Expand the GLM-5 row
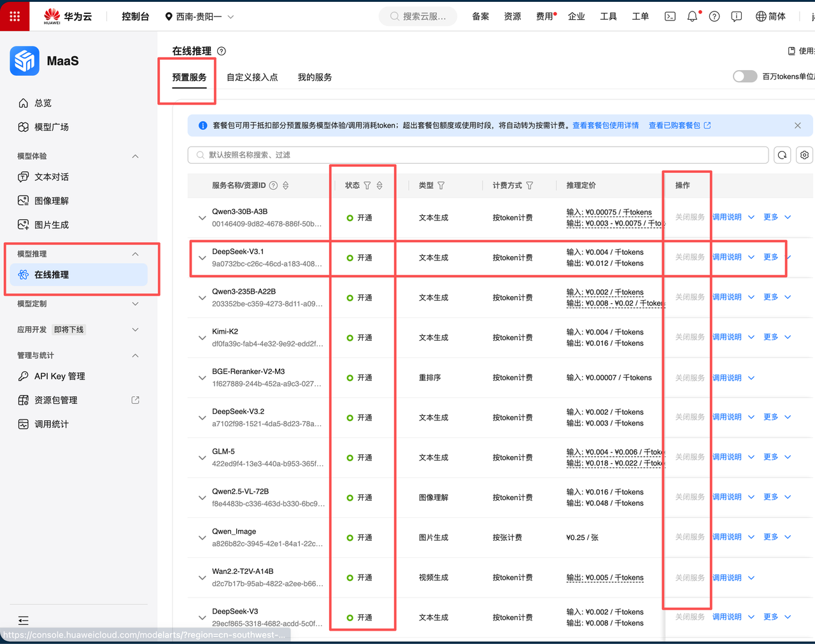 202,458
